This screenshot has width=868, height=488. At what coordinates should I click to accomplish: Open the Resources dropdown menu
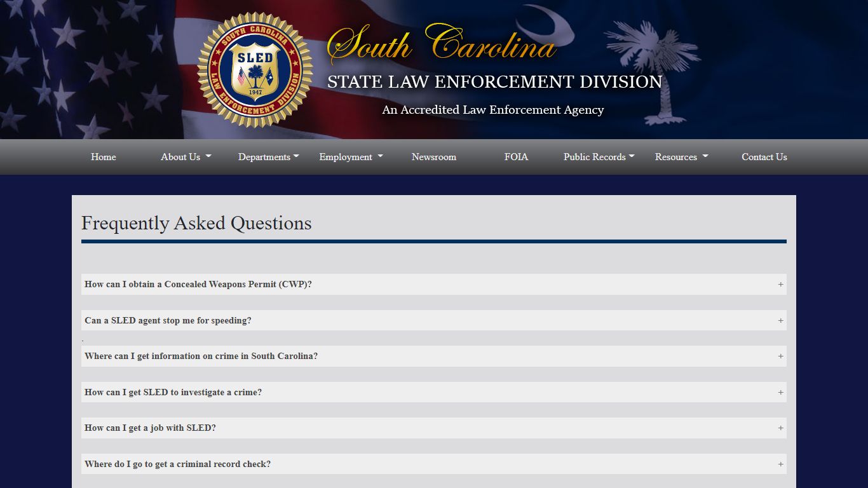[x=681, y=157]
